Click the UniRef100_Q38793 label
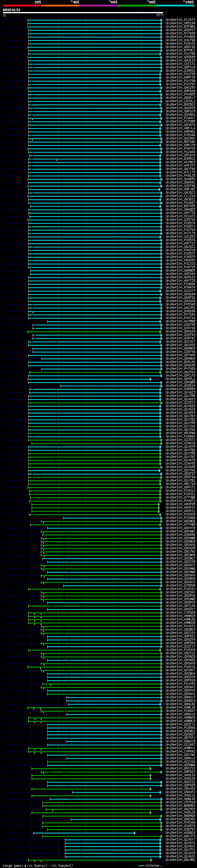The width and height of the screenshot is (197, 868). [x=180, y=829]
